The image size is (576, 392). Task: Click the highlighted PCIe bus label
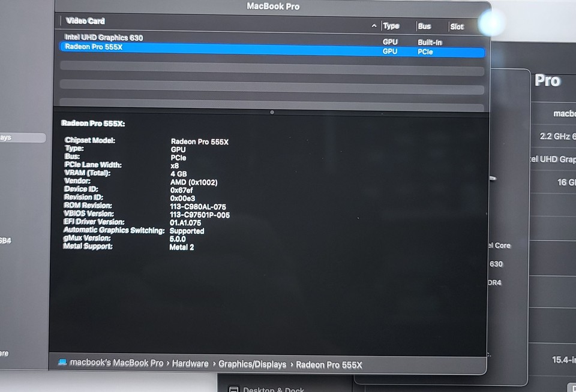coord(425,52)
